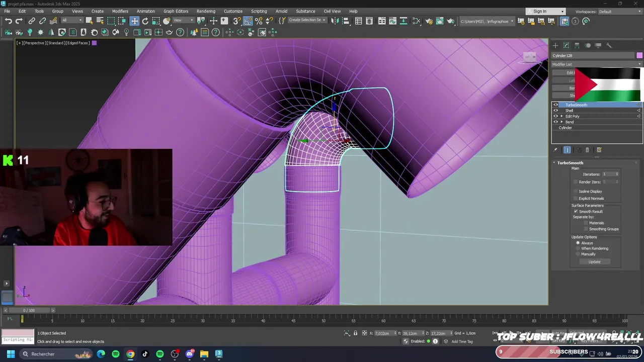
Task: Click the Unlink Selection icon
Action: tap(42, 21)
